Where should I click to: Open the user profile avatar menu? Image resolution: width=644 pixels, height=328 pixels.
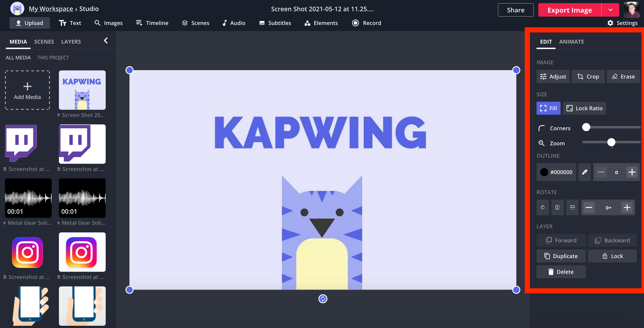click(x=631, y=10)
